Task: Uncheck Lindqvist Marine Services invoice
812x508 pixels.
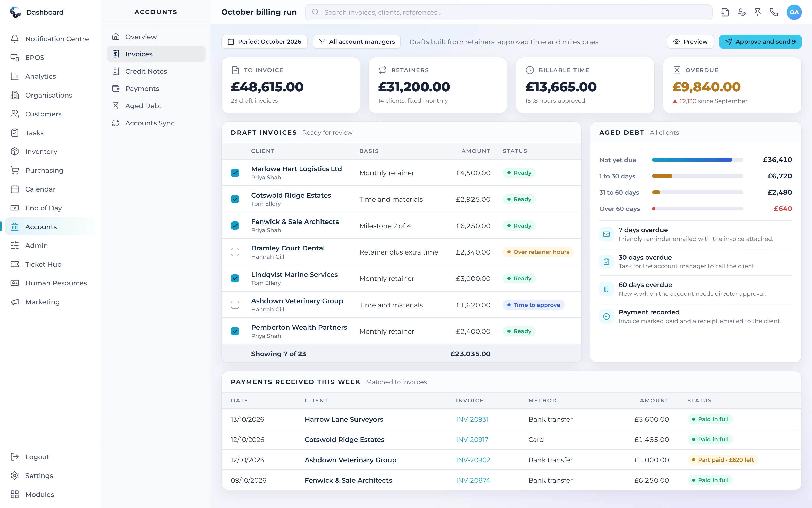Action: (235, 279)
